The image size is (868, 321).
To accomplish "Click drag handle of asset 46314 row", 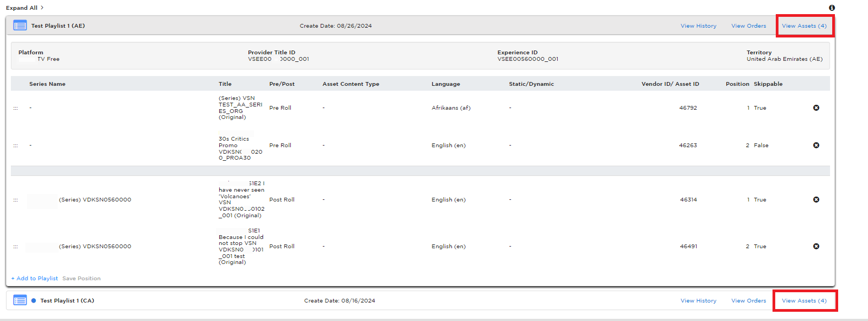I will click(15, 200).
